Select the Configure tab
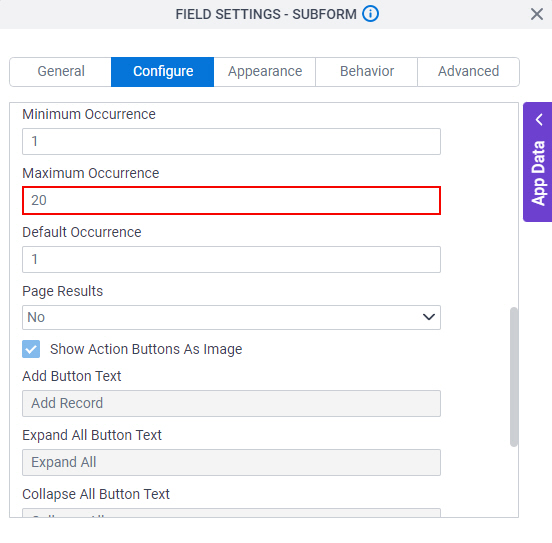The height and width of the screenshot is (543, 552). coord(163,71)
